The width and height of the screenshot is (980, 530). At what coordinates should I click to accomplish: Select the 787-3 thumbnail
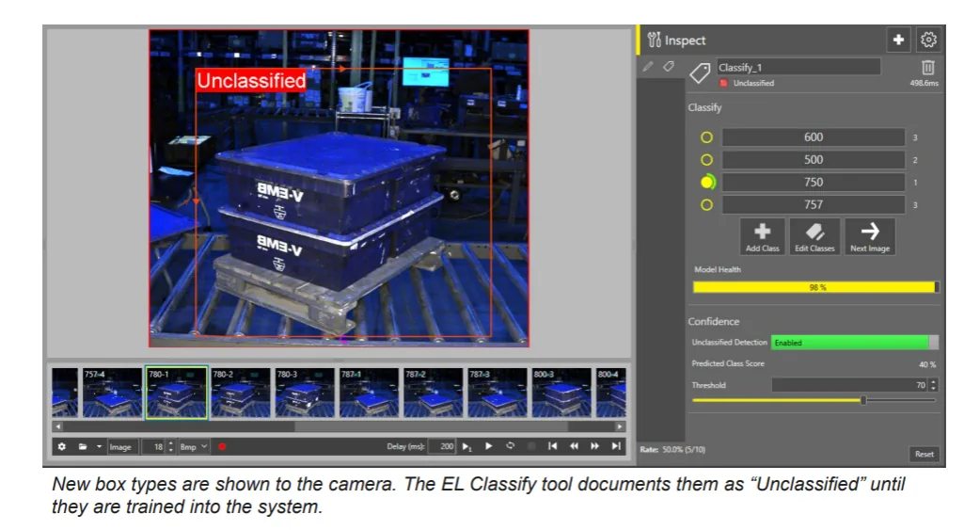tap(498, 393)
